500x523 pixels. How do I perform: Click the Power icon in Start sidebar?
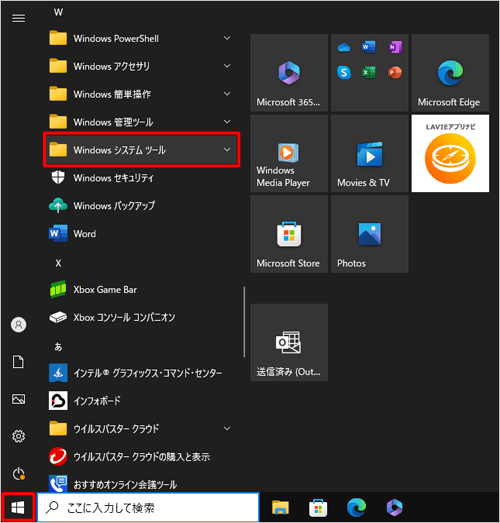point(18,474)
